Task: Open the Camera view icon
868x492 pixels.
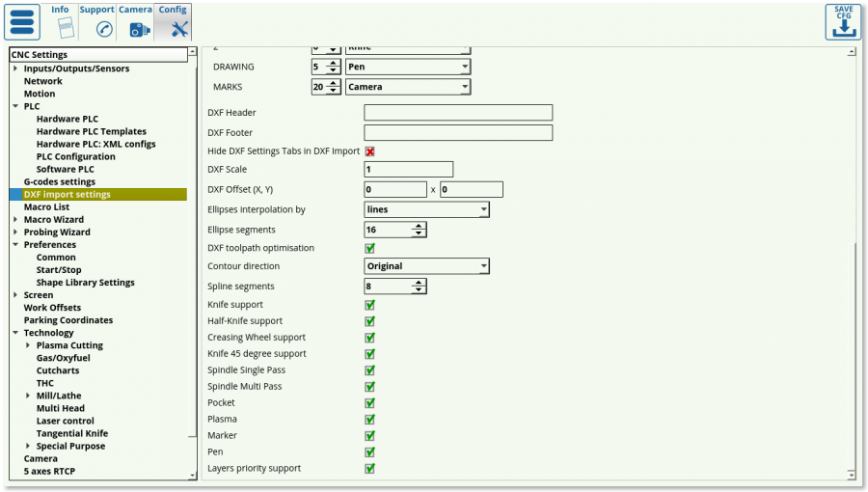Action: click(140, 29)
